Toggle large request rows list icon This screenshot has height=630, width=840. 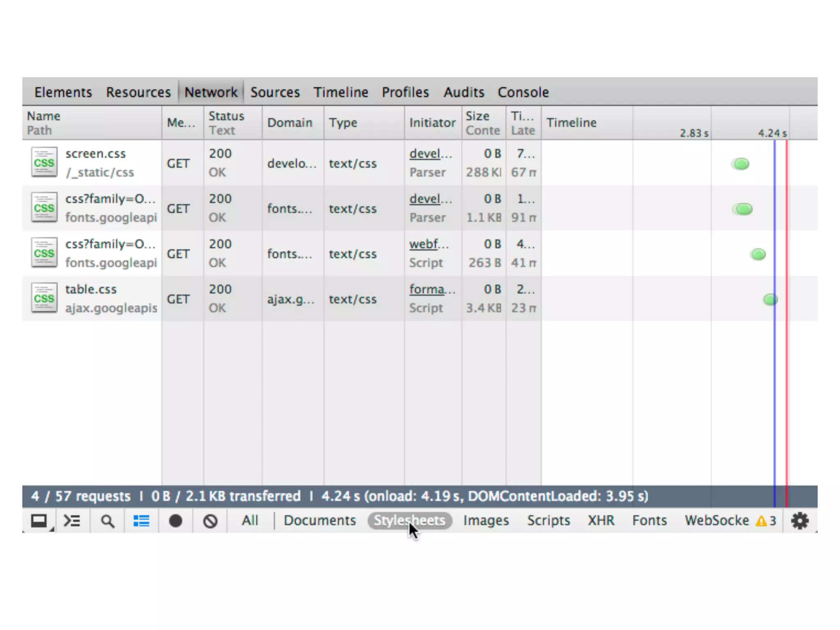142,521
